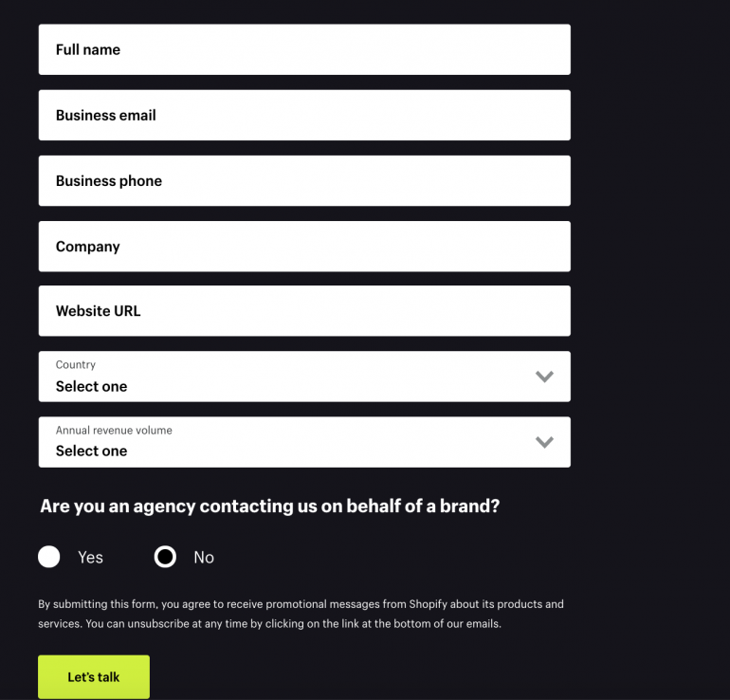Select the Yes radio button

(x=49, y=557)
